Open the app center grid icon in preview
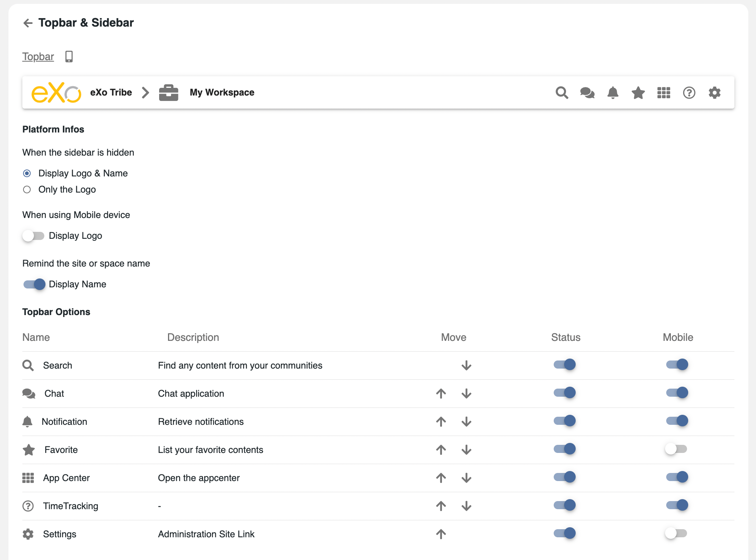Viewport: 756px width, 560px height. (x=664, y=93)
